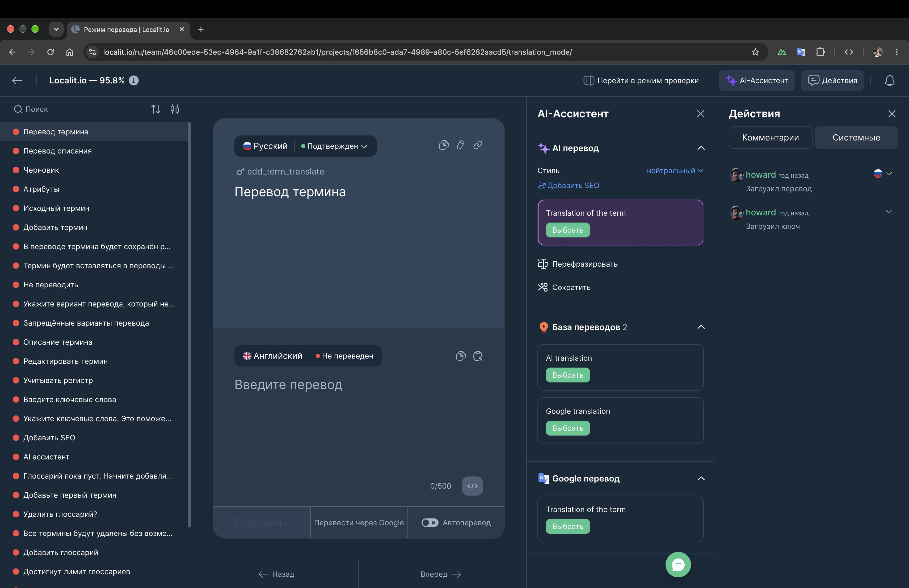Collapse the База переводов section

tap(701, 327)
